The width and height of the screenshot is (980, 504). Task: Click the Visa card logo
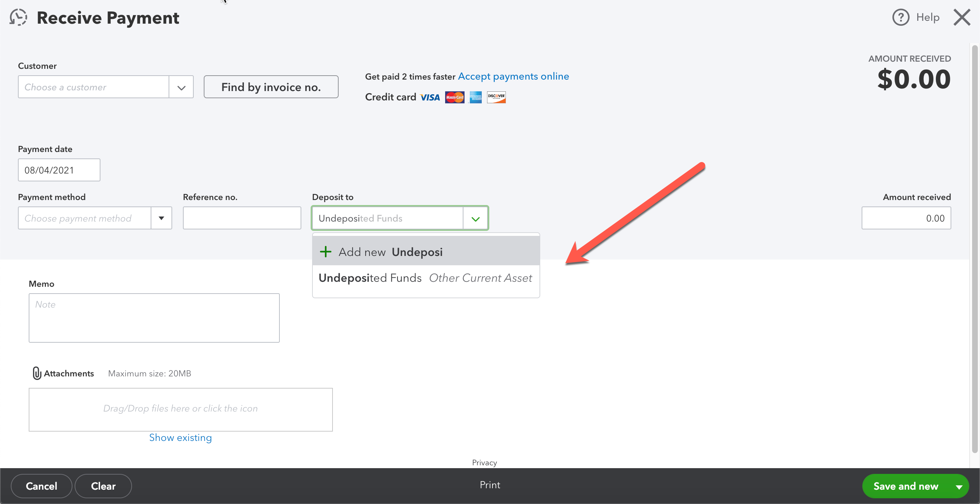(x=430, y=97)
